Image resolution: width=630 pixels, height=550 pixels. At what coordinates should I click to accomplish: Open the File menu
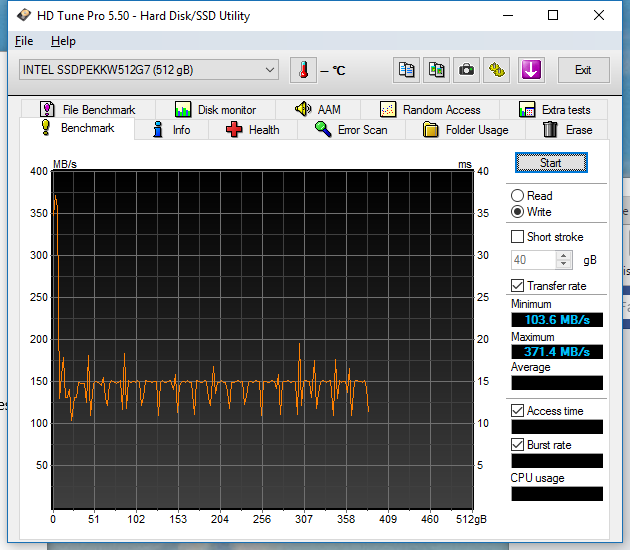coord(24,41)
